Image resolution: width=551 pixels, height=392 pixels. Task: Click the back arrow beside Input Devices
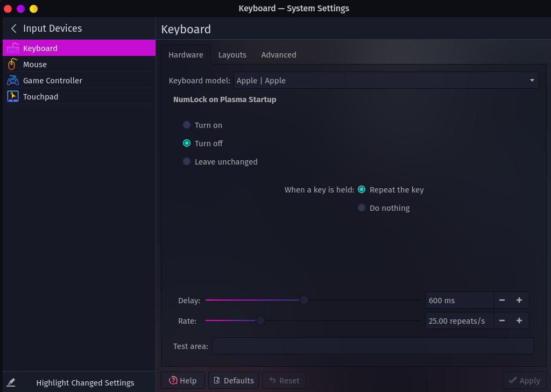(13, 28)
